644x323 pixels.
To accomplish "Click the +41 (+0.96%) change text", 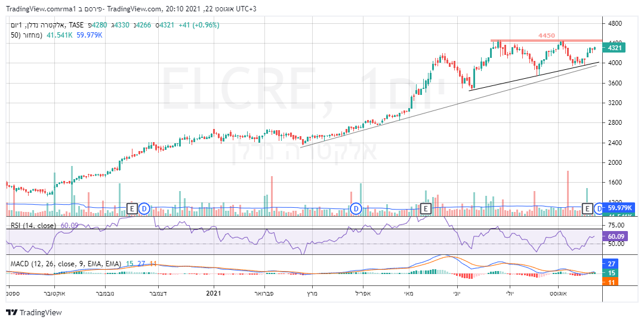I will coord(199,25).
